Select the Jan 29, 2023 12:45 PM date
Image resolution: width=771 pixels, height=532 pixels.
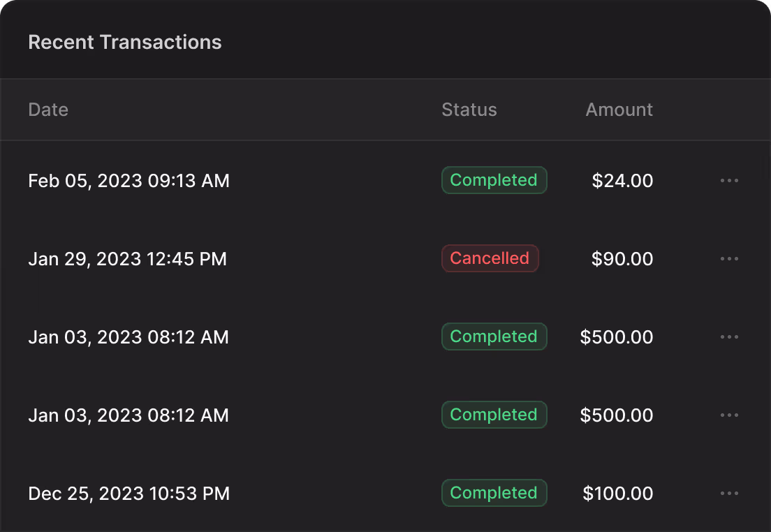[x=127, y=259]
